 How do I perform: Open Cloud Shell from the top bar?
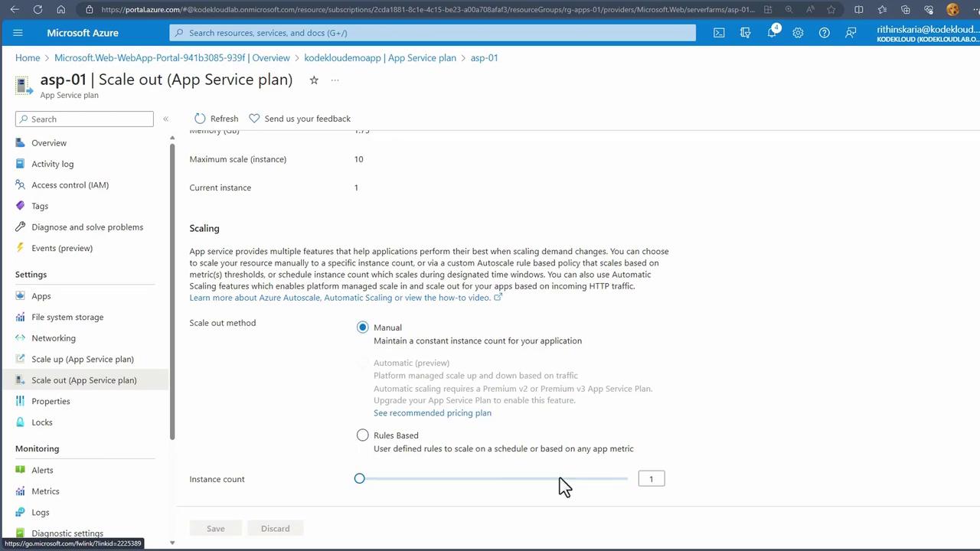coord(719,33)
